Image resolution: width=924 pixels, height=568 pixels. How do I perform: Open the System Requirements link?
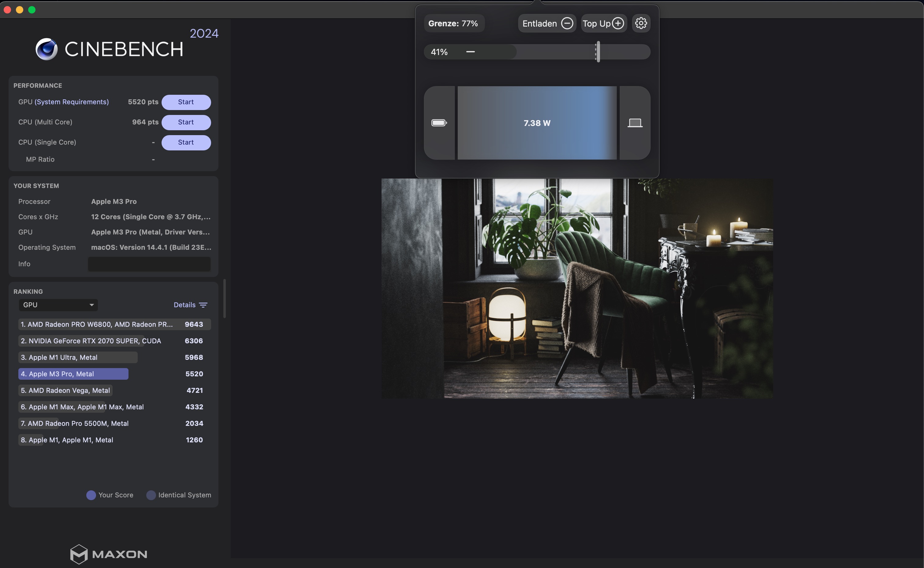click(x=71, y=102)
